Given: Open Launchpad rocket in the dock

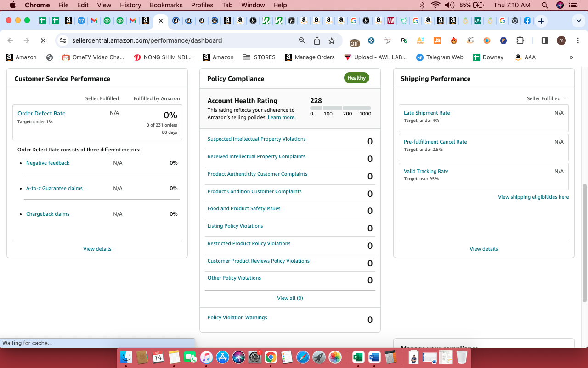Looking at the screenshot, I should 319,357.
